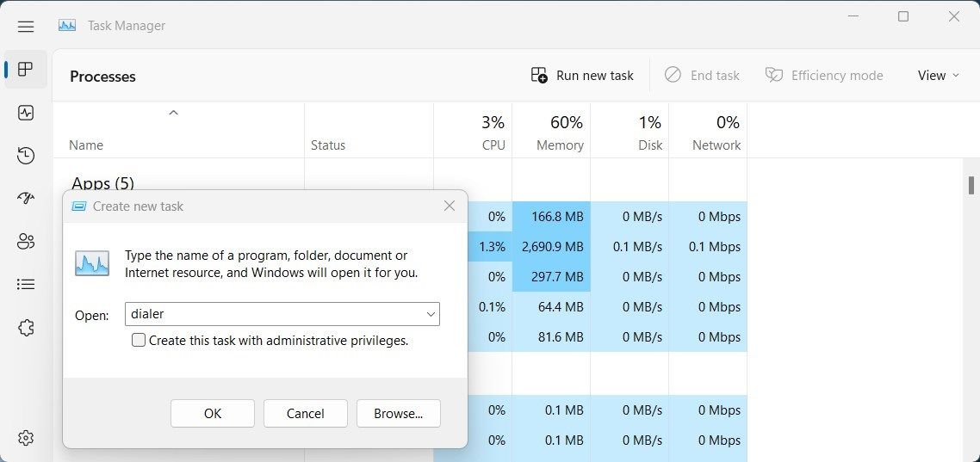Image resolution: width=980 pixels, height=462 pixels.
Task: Click Browse... in Create new task dialog
Action: coord(399,413)
